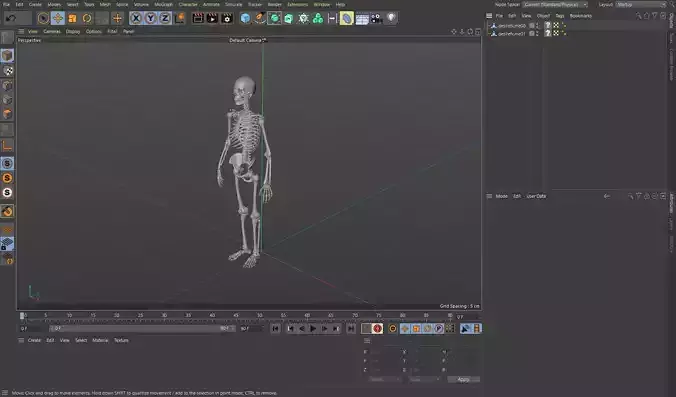
Task: Select the Live Selection tool
Action: click(43, 18)
